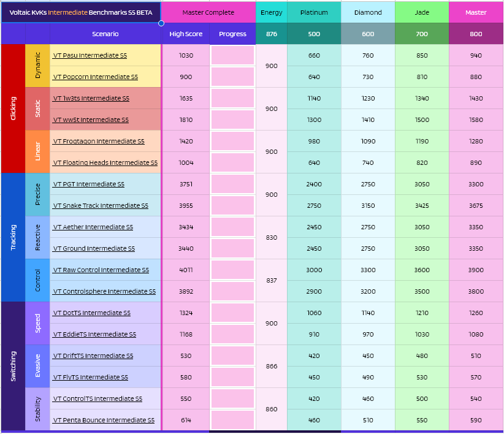Select Diamond threshold 3150 for Snake Track
The width and height of the screenshot is (504, 434).
pyautogui.click(x=368, y=205)
